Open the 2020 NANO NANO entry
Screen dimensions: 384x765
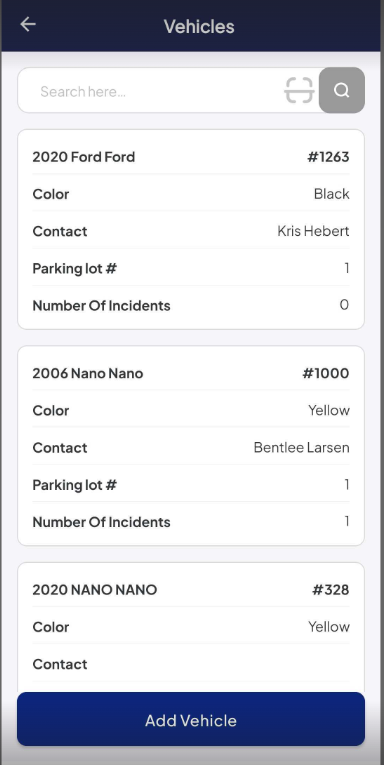pos(95,590)
